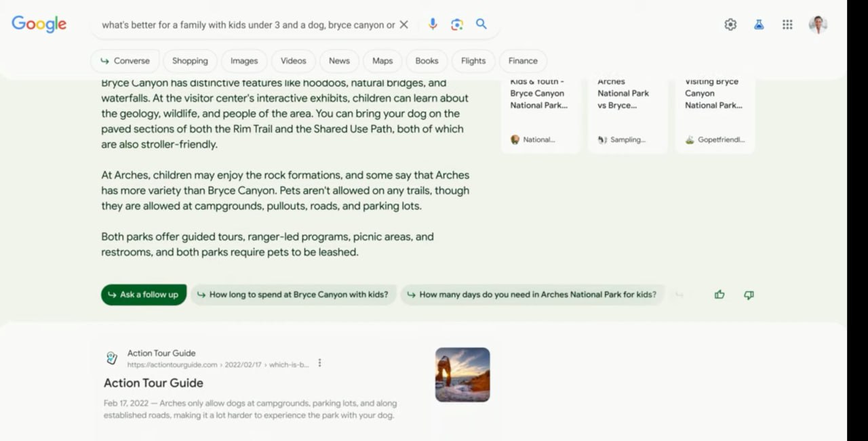Screen dimensions: 868x441
Task: Give the AI answer a thumbs down
Action: pos(749,295)
